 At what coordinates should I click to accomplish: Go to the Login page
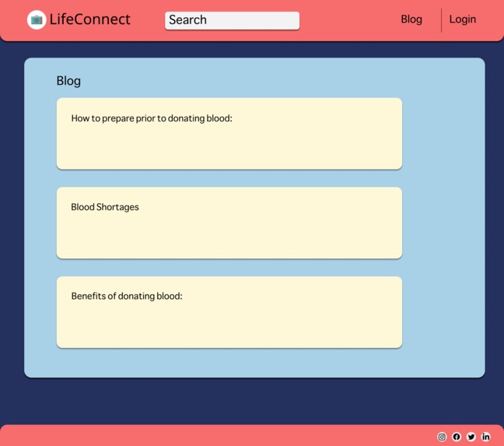point(463,19)
